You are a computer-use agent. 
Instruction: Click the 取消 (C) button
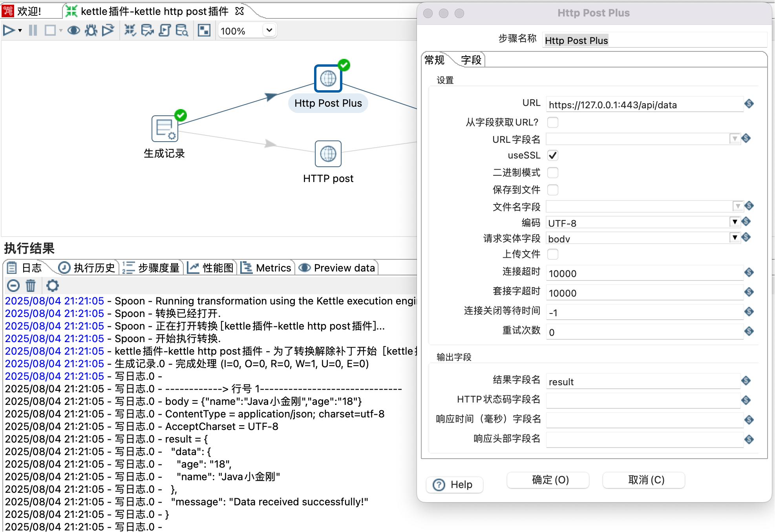coord(643,480)
